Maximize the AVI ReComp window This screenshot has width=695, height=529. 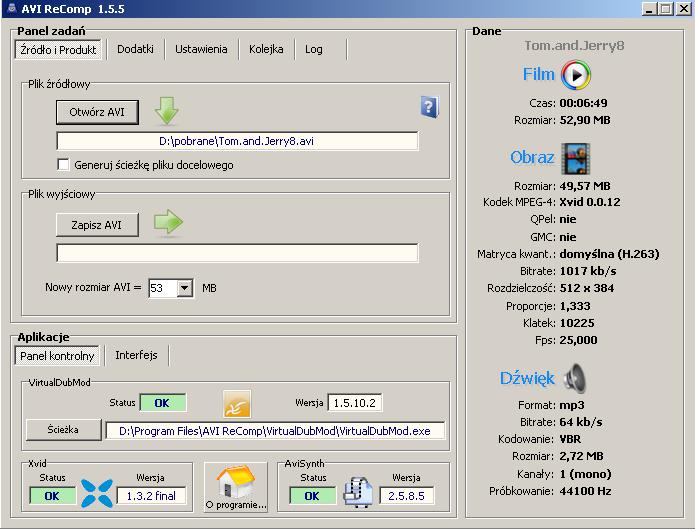(666, 9)
